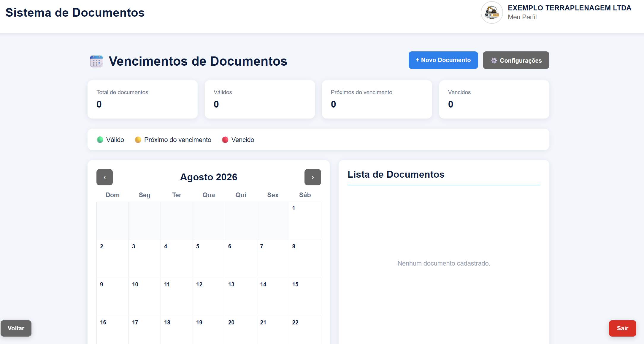Image resolution: width=644 pixels, height=344 pixels.
Task: Select day 12 in the calendar
Action: click(209, 297)
